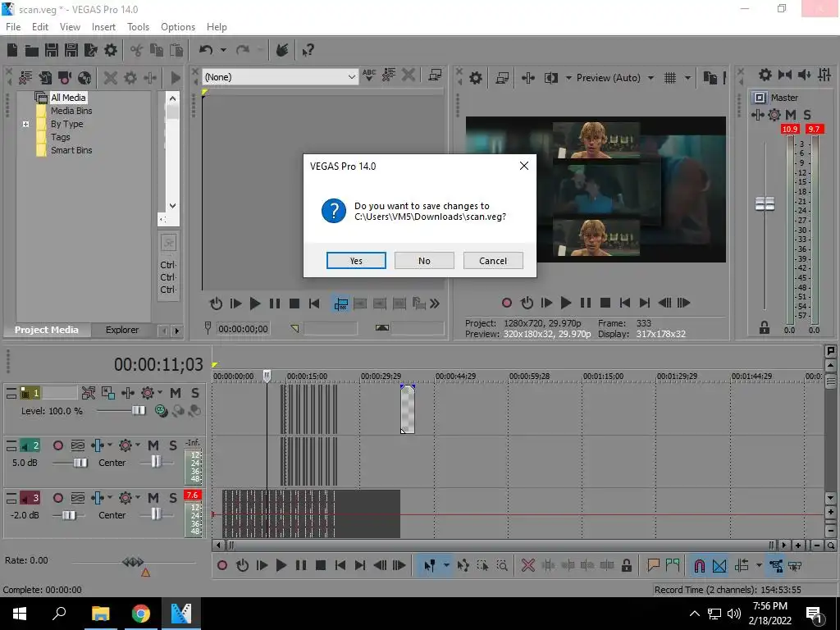Mute audio track 2
Screen dimensions: 840x630
(x=153, y=445)
